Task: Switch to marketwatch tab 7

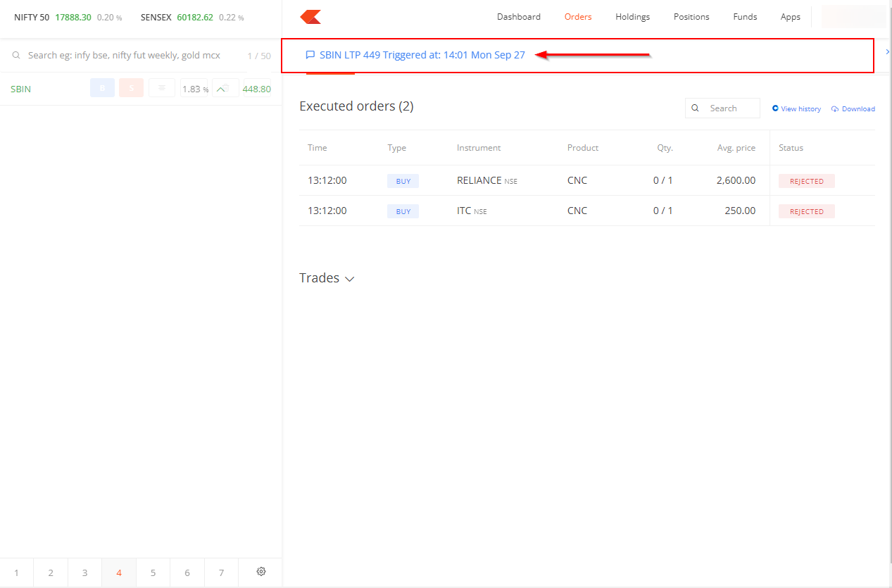Action: 222,573
